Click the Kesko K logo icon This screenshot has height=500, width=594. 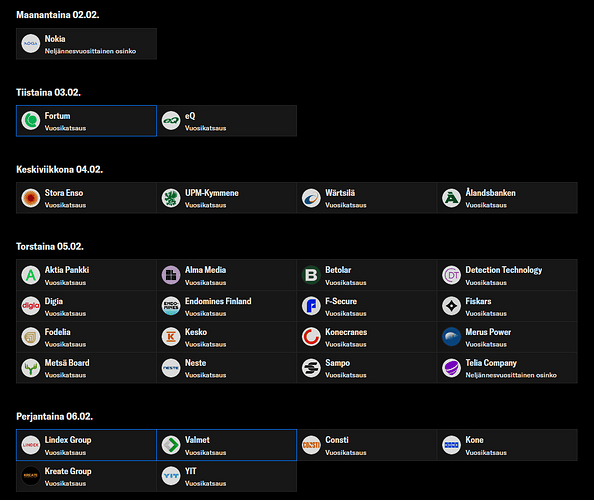[x=171, y=337]
